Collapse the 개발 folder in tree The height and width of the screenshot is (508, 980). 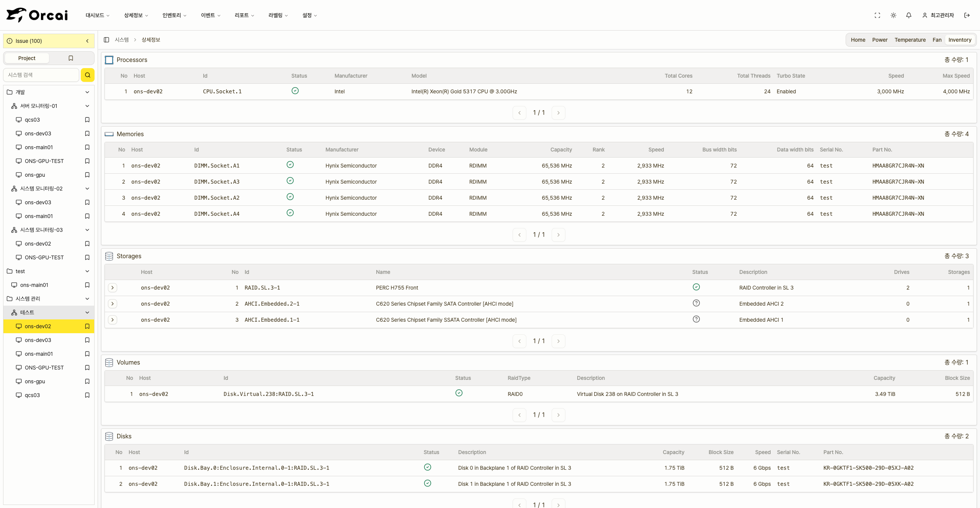(x=87, y=92)
